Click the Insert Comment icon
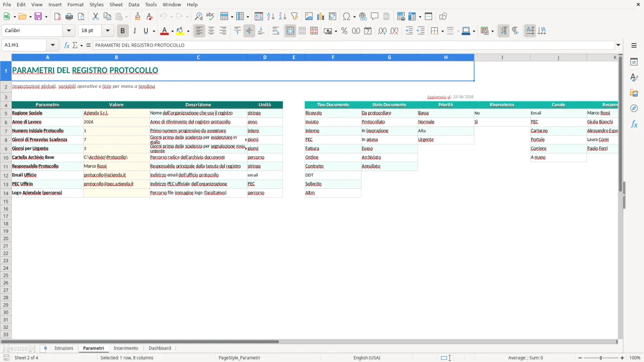This screenshot has height=362, width=644. tap(375, 17)
